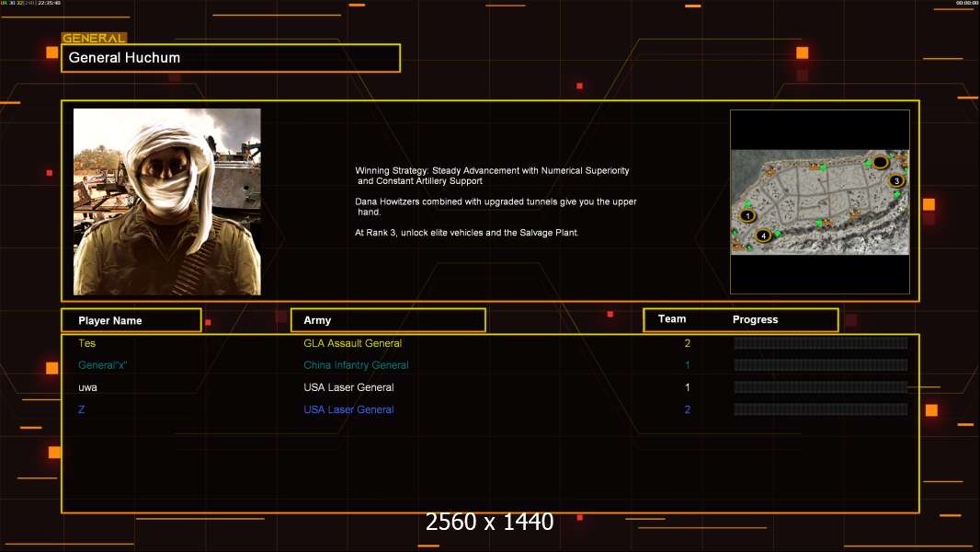Click the Team column header label
Screen dimensions: 980x552
[672, 319]
